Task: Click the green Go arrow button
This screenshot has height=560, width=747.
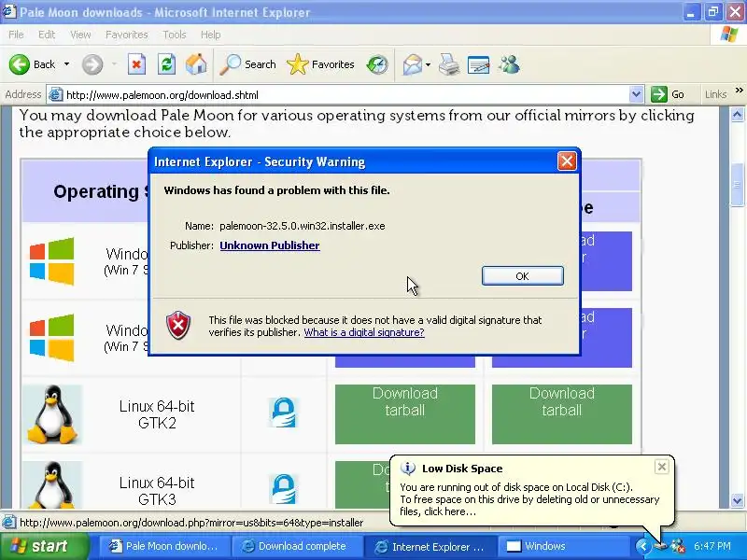Action: (659, 94)
